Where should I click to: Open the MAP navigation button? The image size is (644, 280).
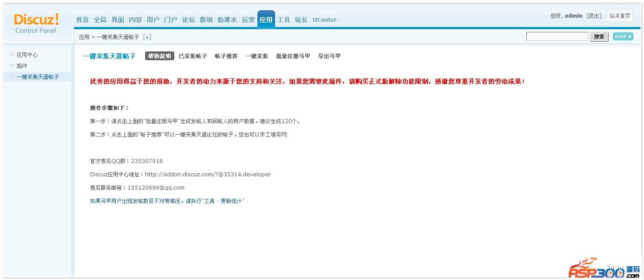(623, 36)
